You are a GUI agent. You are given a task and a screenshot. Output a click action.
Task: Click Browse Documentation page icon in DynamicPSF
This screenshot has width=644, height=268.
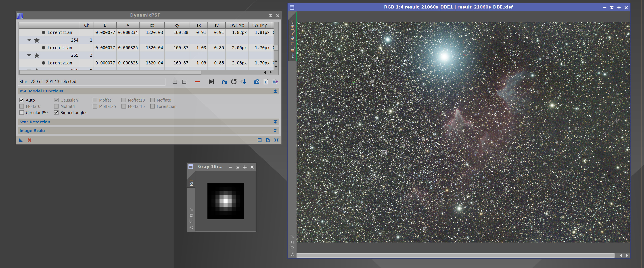coord(268,140)
